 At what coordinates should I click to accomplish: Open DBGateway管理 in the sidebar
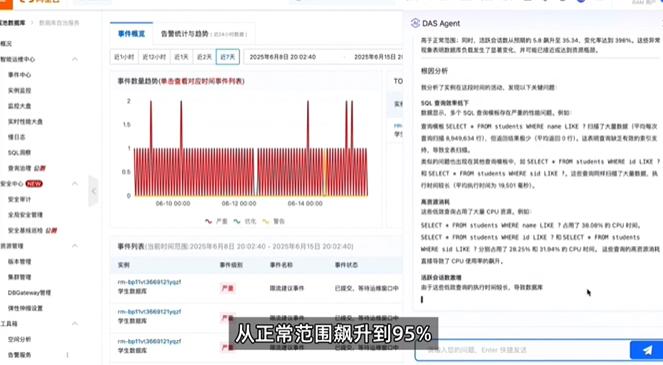click(x=29, y=293)
